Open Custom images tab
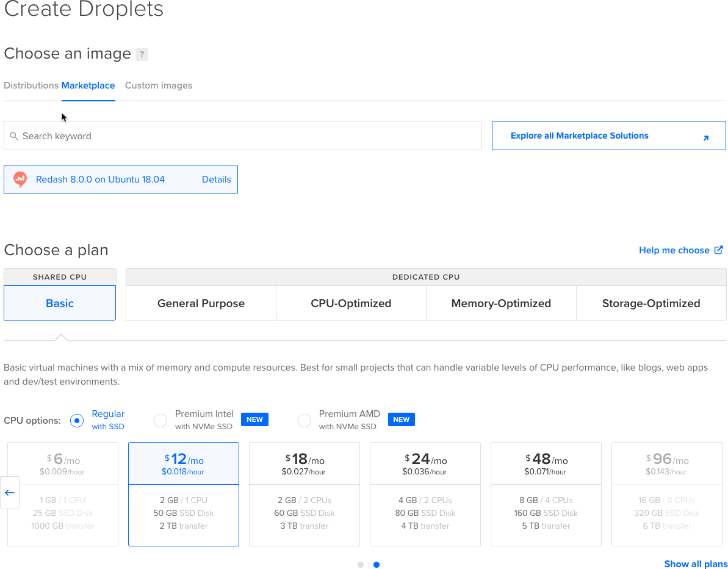 158,85
